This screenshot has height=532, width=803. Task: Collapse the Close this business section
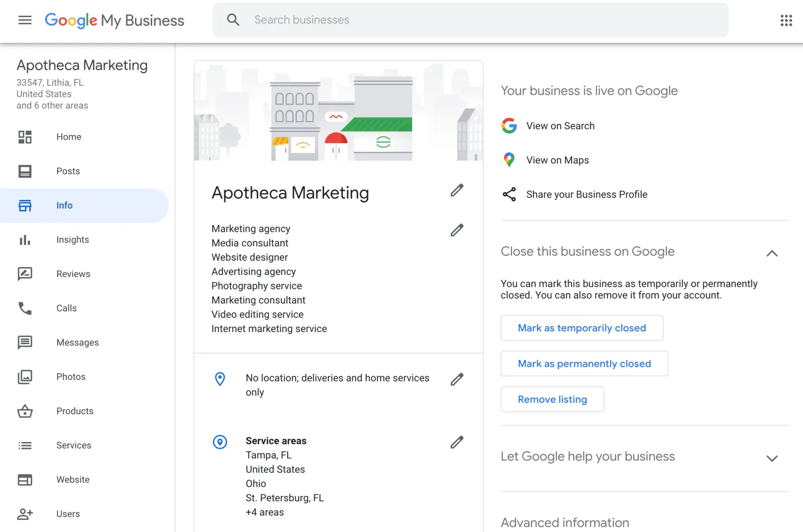[x=771, y=253]
